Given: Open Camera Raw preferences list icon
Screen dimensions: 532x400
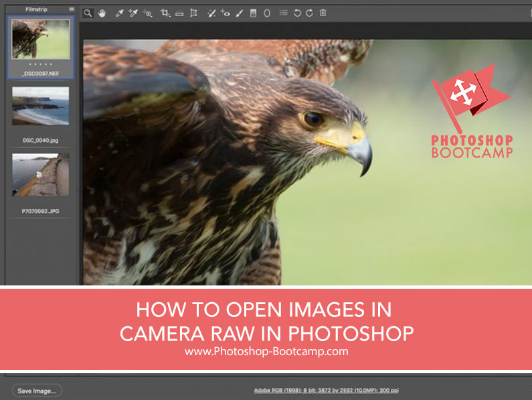Looking at the screenshot, I should [283, 13].
